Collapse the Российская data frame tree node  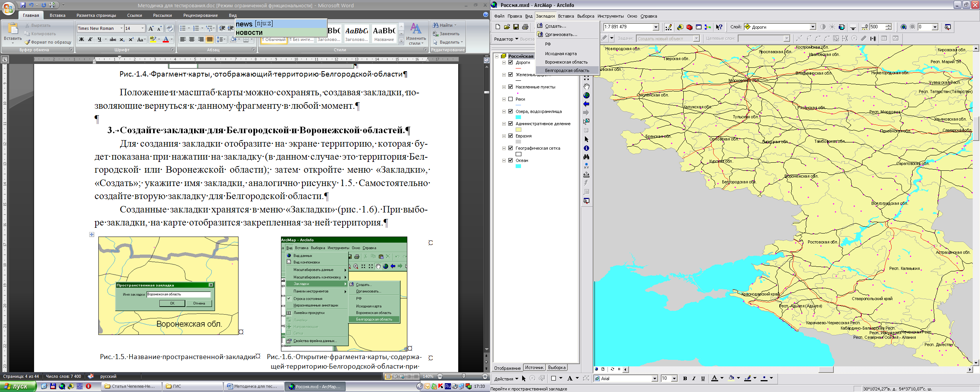pyautogui.click(x=497, y=56)
